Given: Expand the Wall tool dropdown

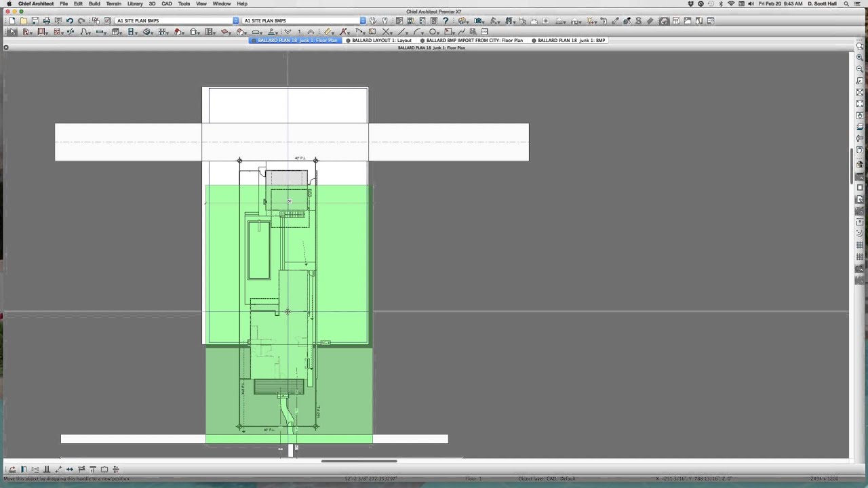Looking at the screenshot, I should [31, 33].
